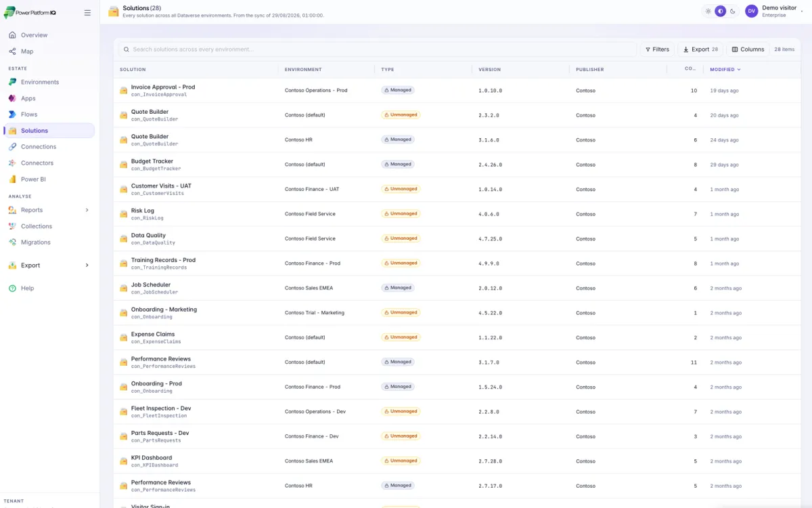The height and width of the screenshot is (508, 812).
Task: Click the Risk Log row solution icon
Action: coord(124,214)
